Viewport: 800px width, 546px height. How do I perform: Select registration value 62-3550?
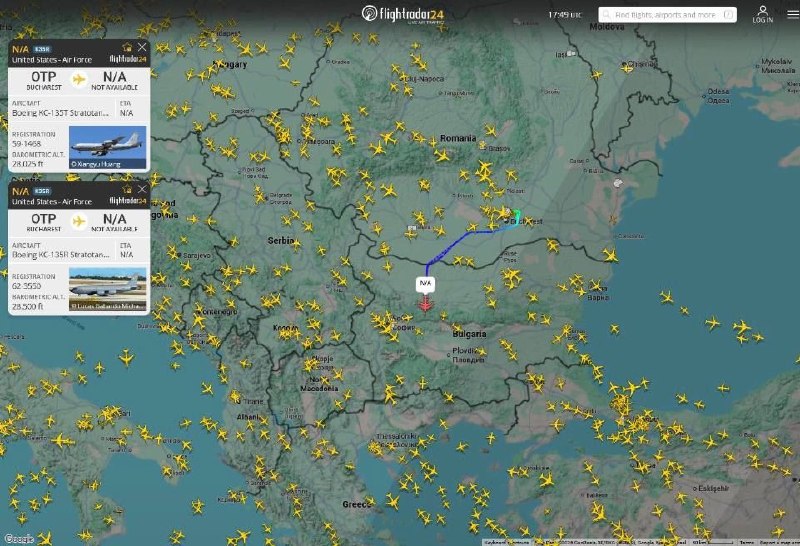[x=27, y=286]
